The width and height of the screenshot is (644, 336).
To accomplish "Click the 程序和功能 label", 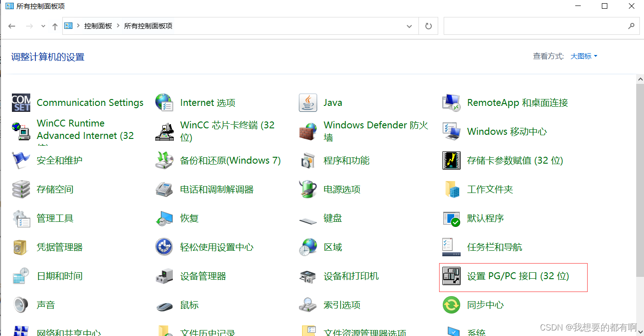I will tap(347, 160).
